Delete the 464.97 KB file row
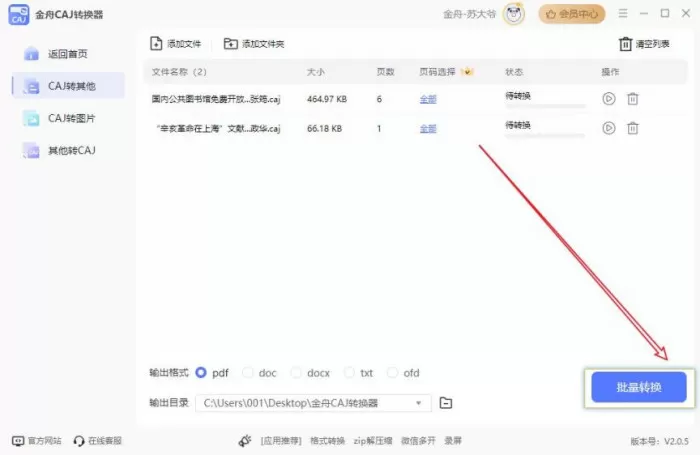The image size is (700, 455). pos(633,99)
